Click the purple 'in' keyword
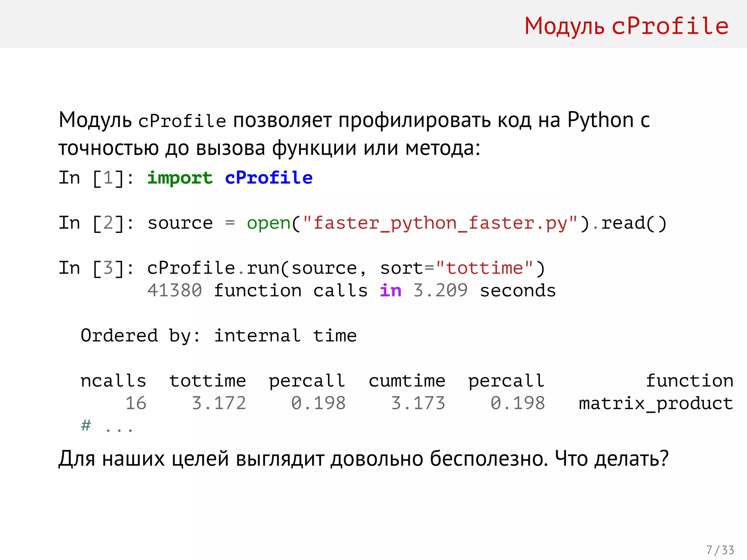Viewport: 747px width, 560px height. coord(391,291)
